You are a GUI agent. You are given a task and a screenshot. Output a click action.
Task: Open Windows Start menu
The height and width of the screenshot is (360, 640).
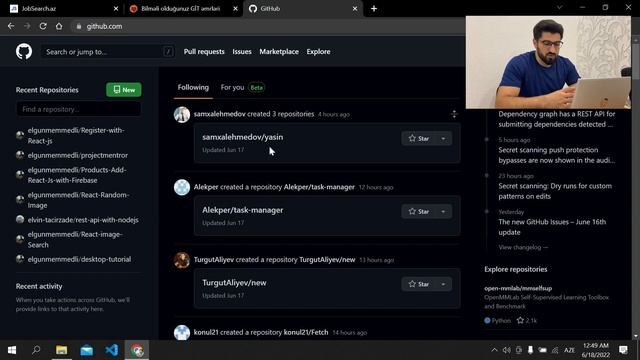tap(12, 350)
